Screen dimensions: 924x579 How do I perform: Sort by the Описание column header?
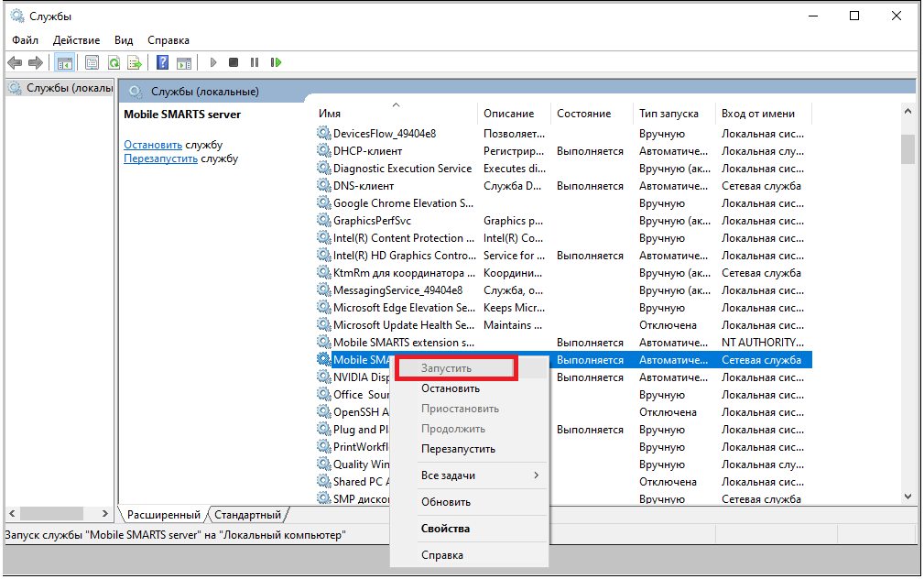pos(513,114)
